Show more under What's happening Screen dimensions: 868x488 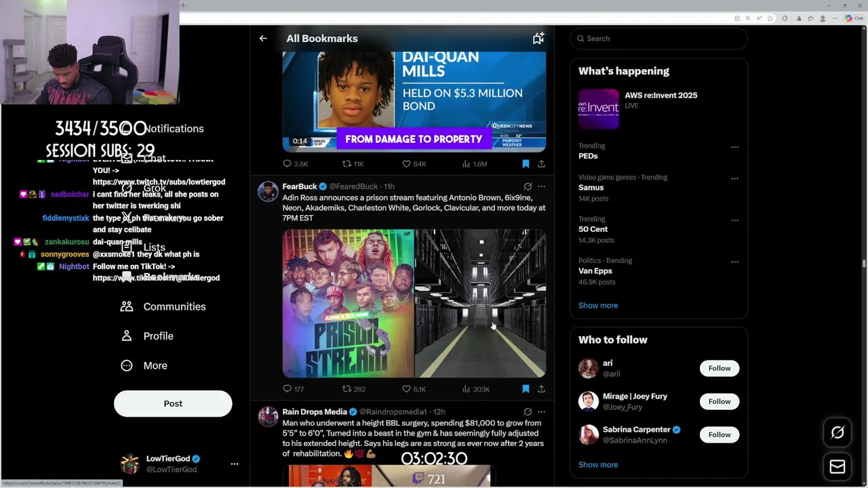pos(598,306)
